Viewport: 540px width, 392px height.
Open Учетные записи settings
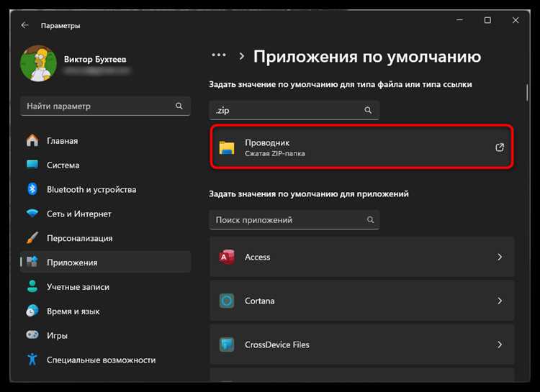click(x=105, y=287)
